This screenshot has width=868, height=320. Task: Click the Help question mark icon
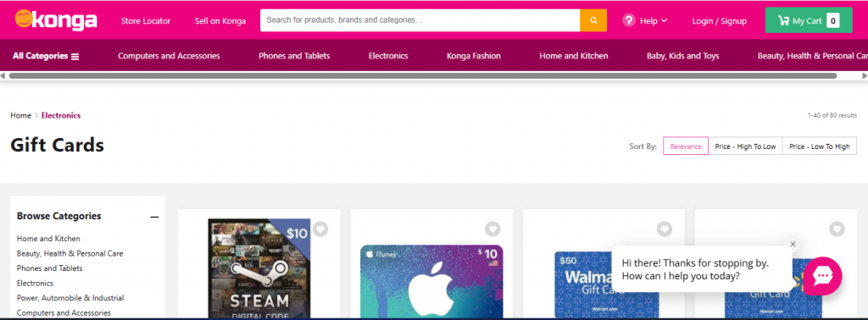tap(628, 20)
